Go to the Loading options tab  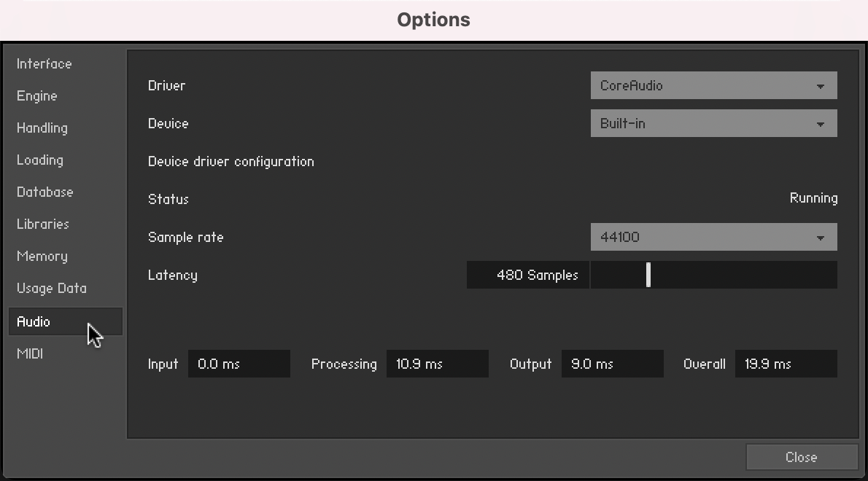click(x=40, y=160)
